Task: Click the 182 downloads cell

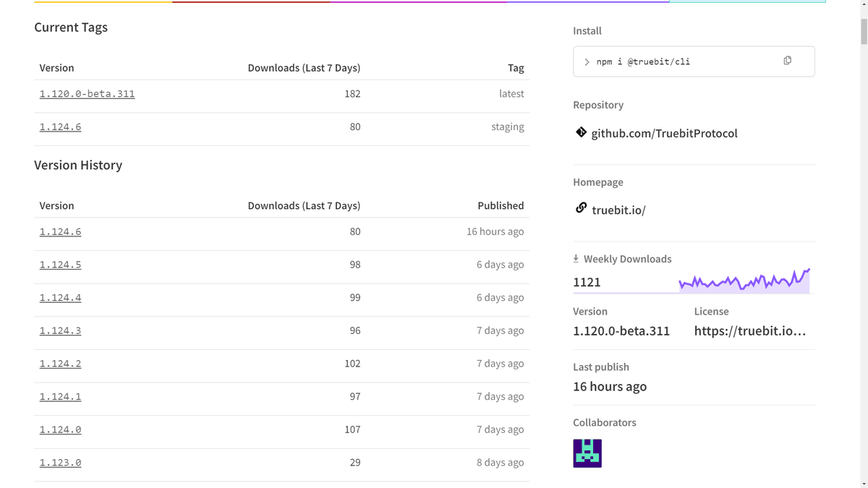Action: [352, 94]
